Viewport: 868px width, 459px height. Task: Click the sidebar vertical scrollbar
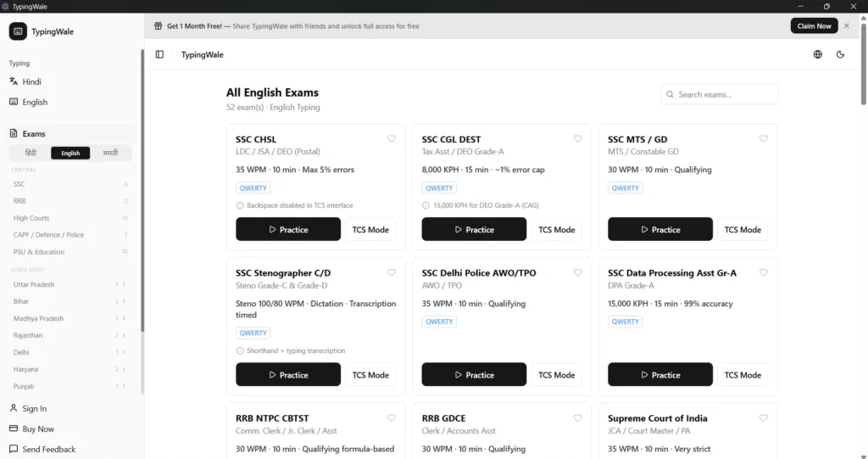(x=142, y=191)
